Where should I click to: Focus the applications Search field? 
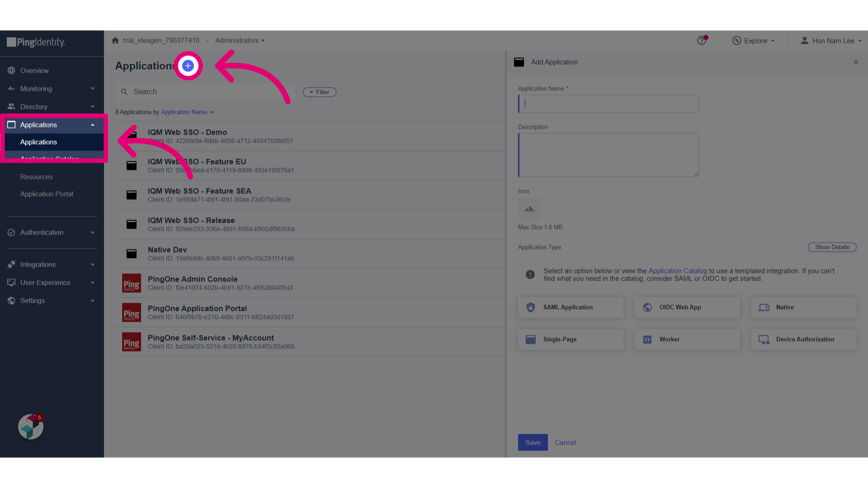(x=205, y=92)
